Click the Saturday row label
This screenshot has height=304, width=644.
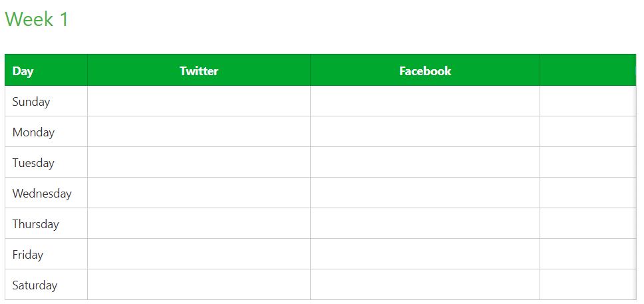(35, 285)
